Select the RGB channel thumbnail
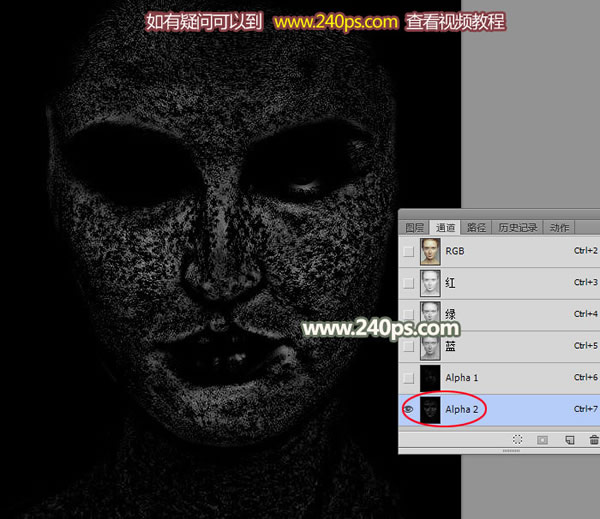 [x=430, y=251]
